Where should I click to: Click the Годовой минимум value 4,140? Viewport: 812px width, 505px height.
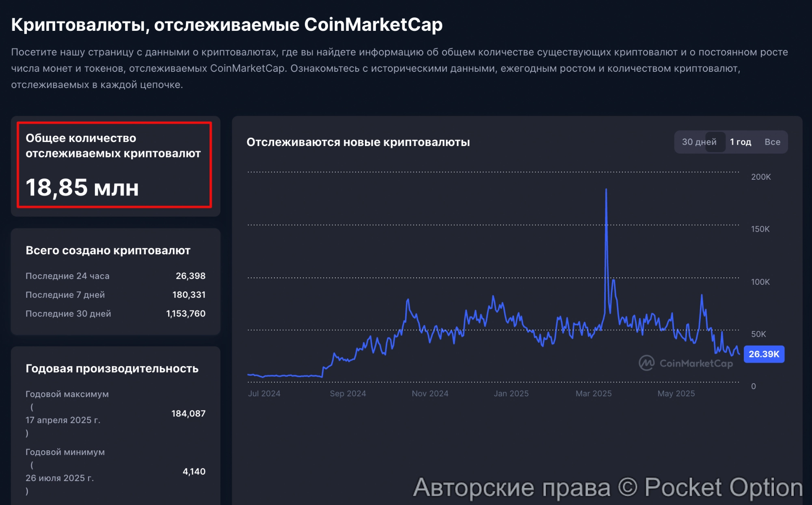point(194,471)
